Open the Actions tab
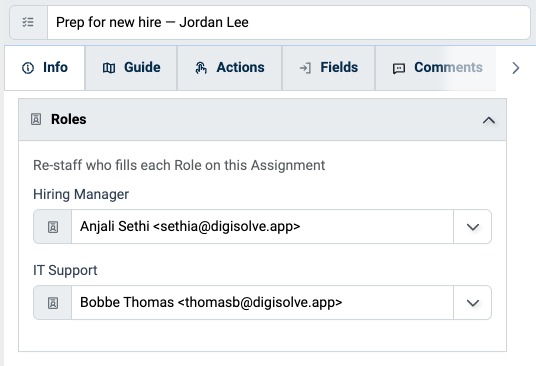This screenshot has width=536, height=366. point(230,68)
